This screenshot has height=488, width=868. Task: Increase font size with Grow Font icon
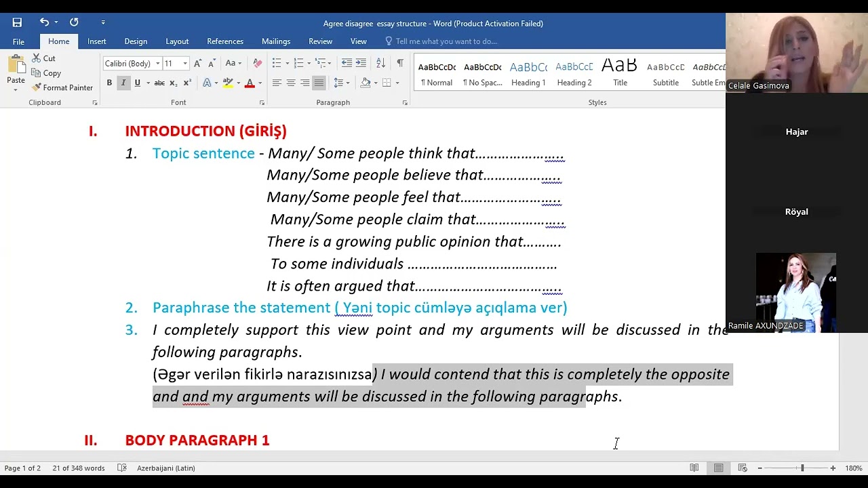click(197, 63)
